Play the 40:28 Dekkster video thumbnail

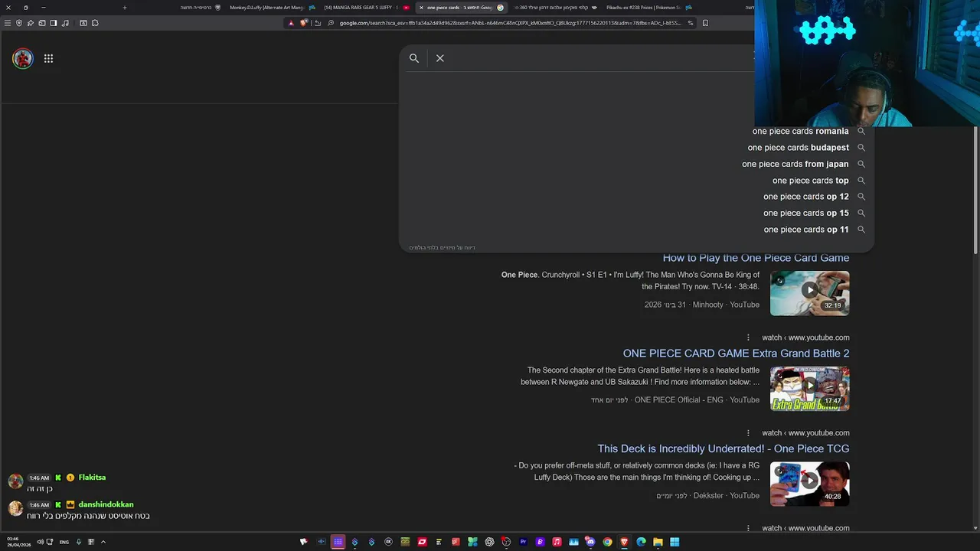click(x=809, y=484)
